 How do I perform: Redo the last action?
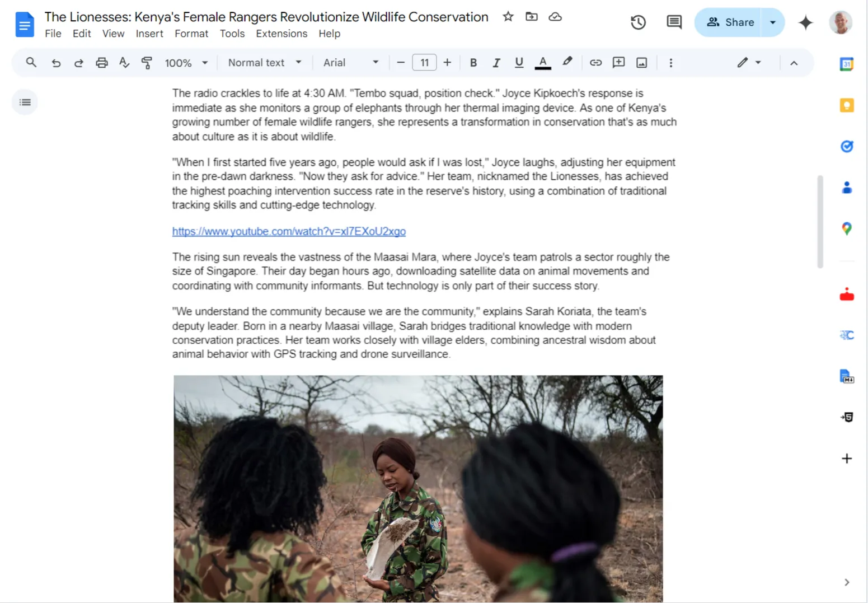pos(78,63)
